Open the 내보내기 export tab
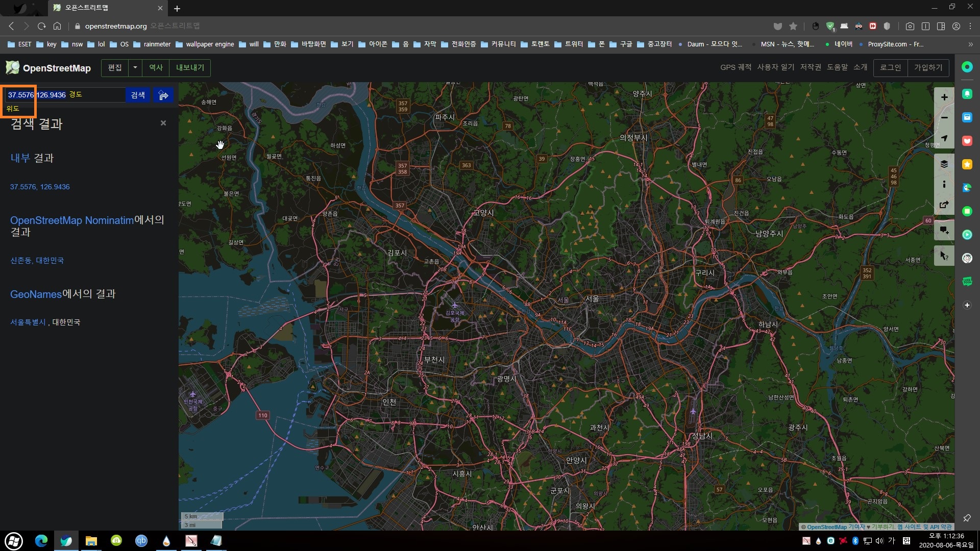The height and width of the screenshot is (551, 980). point(190,67)
